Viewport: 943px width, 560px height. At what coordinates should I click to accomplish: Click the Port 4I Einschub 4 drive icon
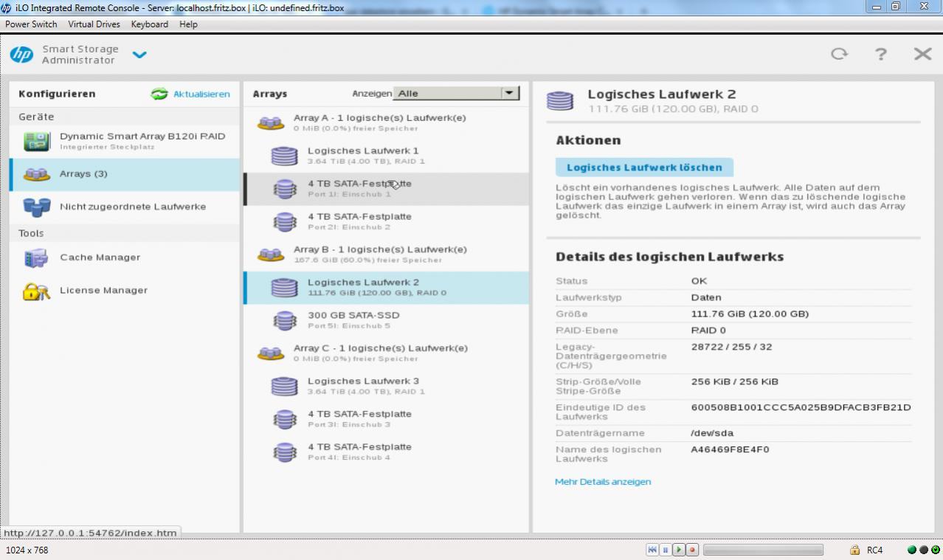pos(285,452)
